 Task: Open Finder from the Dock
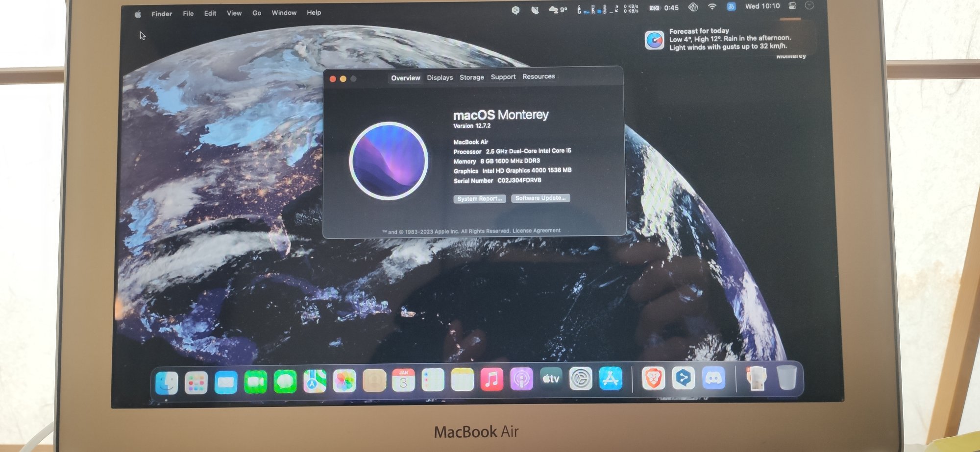[x=167, y=382]
